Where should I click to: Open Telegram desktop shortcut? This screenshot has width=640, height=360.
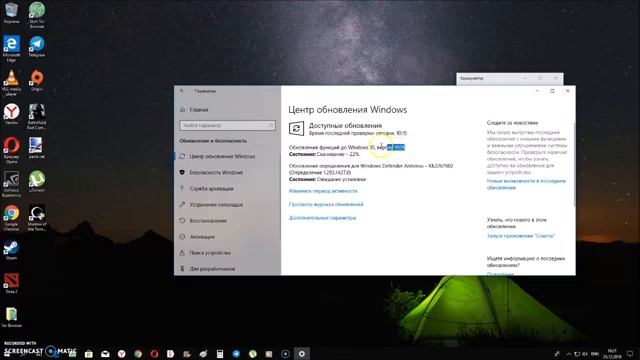37,46
